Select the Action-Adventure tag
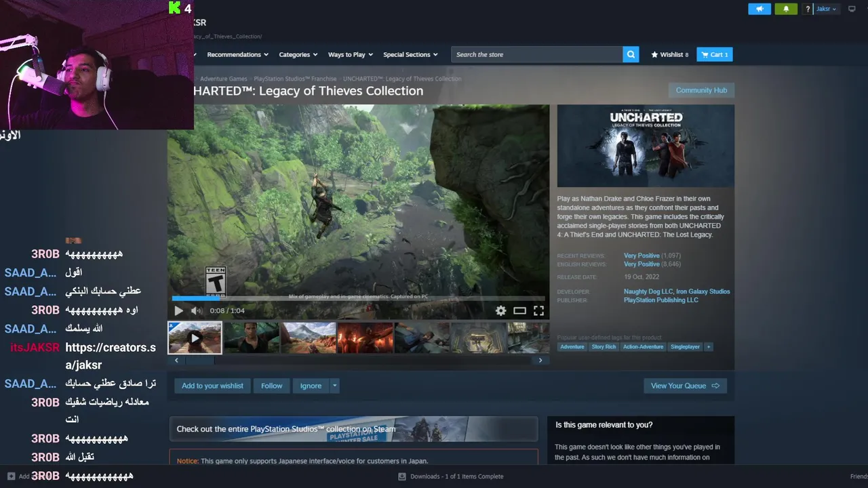This screenshot has width=868, height=488. 643,346
